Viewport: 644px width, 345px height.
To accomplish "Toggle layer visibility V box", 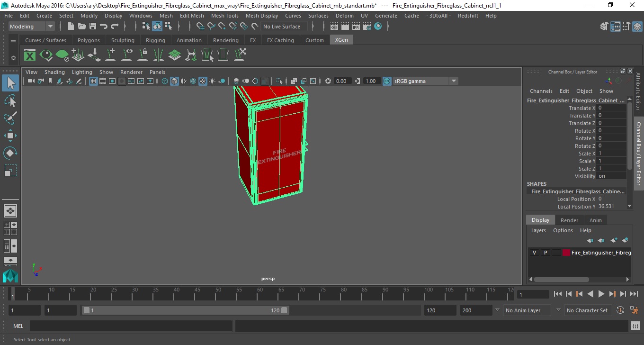I will coord(535,253).
